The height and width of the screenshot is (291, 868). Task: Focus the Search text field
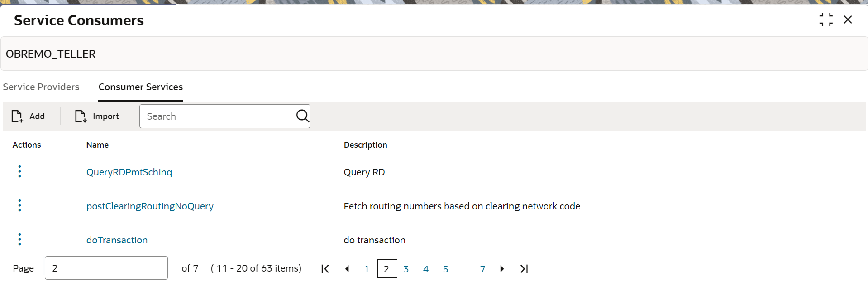point(217,116)
